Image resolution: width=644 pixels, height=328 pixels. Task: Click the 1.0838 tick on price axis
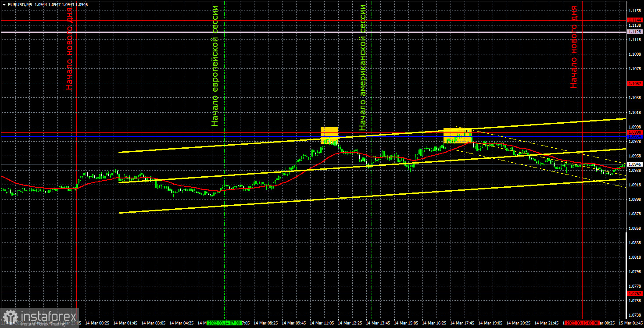(634, 242)
